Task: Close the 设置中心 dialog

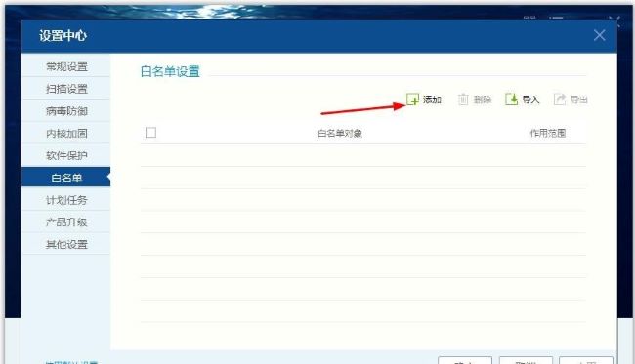Action: pos(600,35)
